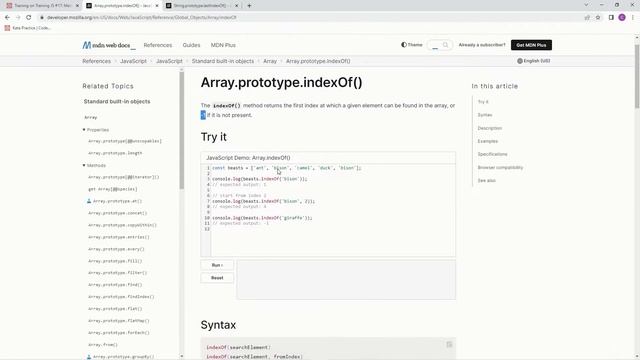The width and height of the screenshot is (640, 360).
Task: Open Array.prototype.fill() in the sidebar
Action: (115, 261)
